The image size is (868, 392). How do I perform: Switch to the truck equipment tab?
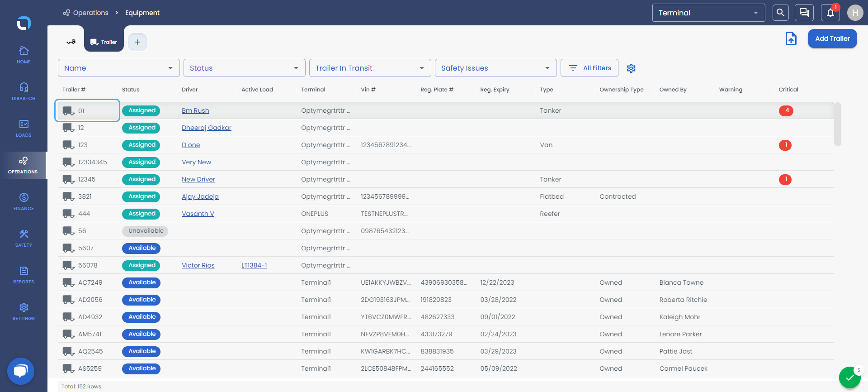pos(71,42)
